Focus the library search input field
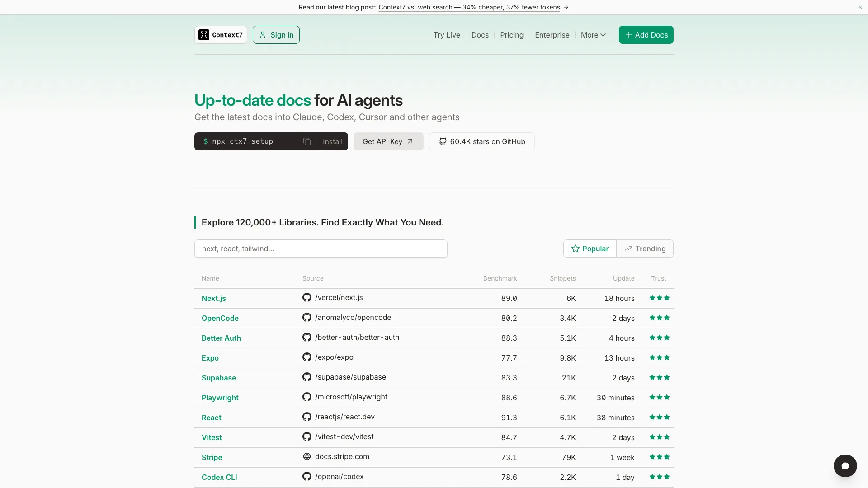 pos(321,249)
